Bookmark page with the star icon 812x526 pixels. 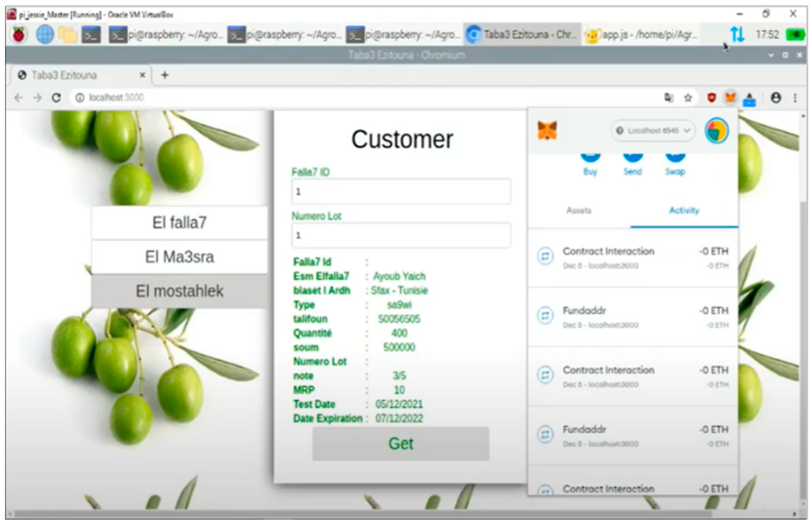688,98
